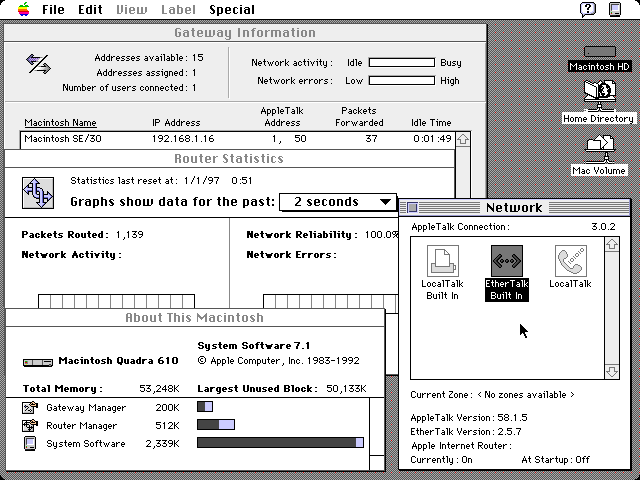Screen dimensions: 640x480
Task: Choose EtherTalk Built In connection
Action: pyautogui.click(x=507, y=261)
